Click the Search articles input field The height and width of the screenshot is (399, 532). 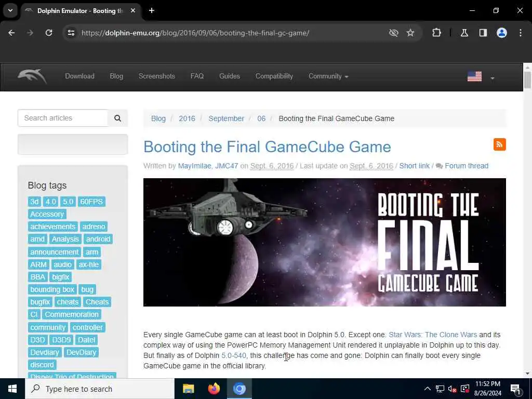click(x=63, y=118)
